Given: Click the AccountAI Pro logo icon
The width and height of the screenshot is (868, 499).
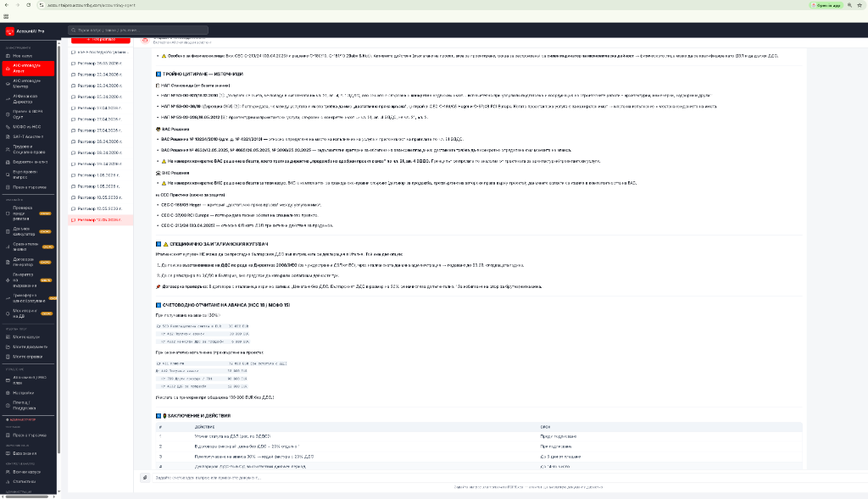Looking at the screenshot, I should pos(9,31).
